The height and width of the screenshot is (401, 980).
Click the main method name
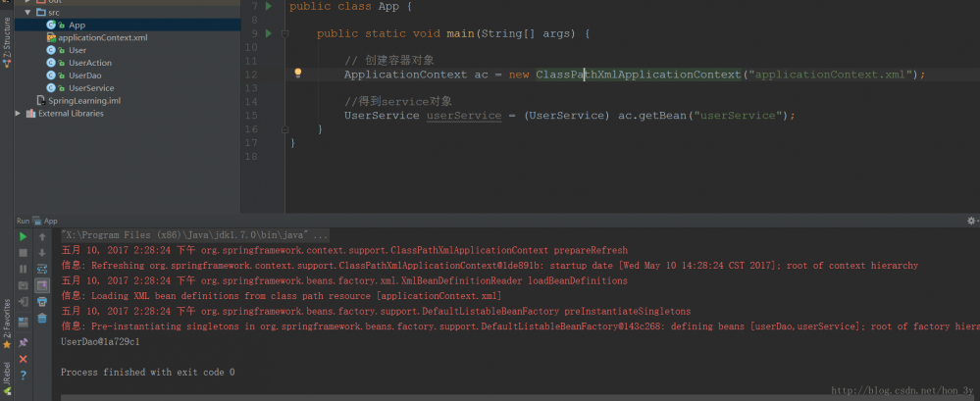pos(460,33)
